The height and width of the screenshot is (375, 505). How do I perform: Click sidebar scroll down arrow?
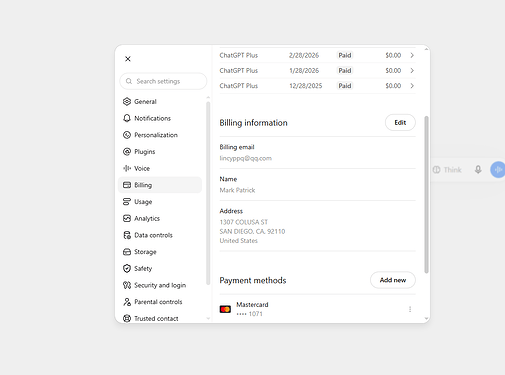coord(208,319)
